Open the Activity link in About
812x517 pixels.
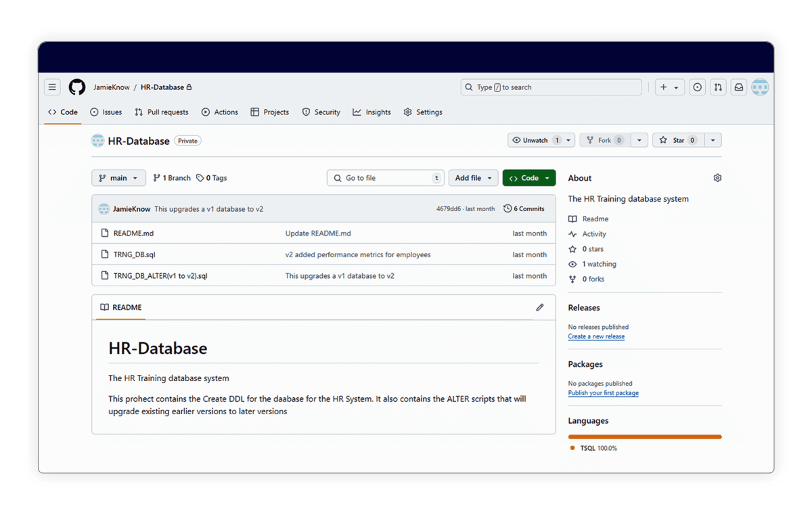coord(594,234)
